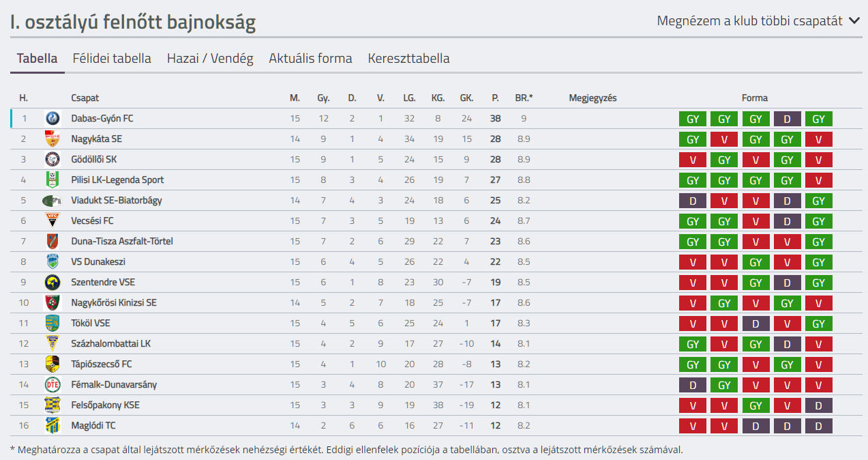
Task: Click the Dabas-Gyón FC club crest
Action: tap(53, 118)
